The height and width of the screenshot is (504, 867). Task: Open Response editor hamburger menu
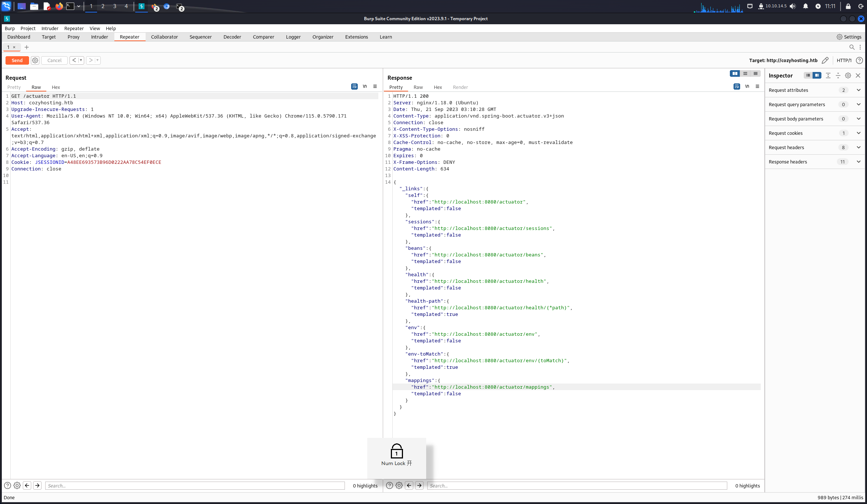[x=757, y=86]
